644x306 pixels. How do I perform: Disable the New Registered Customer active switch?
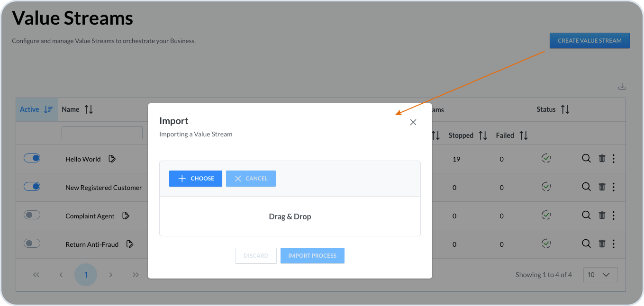(32, 187)
